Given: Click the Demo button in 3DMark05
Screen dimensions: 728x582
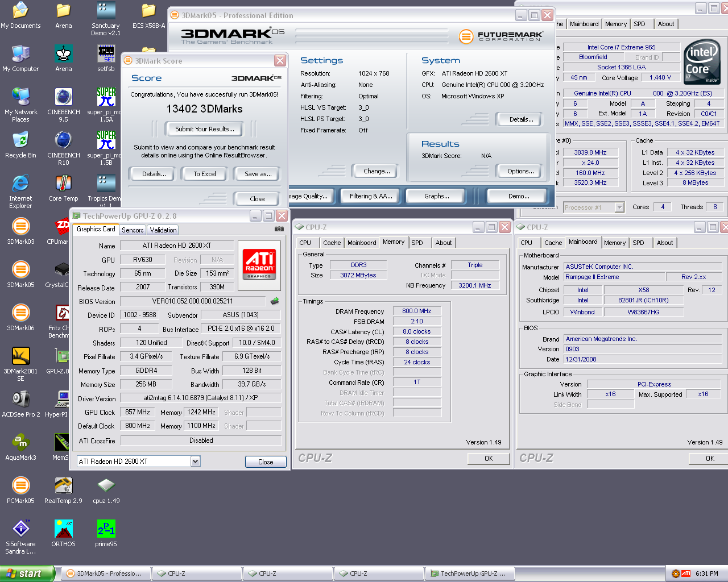Looking at the screenshot, I should coord(518,196).
